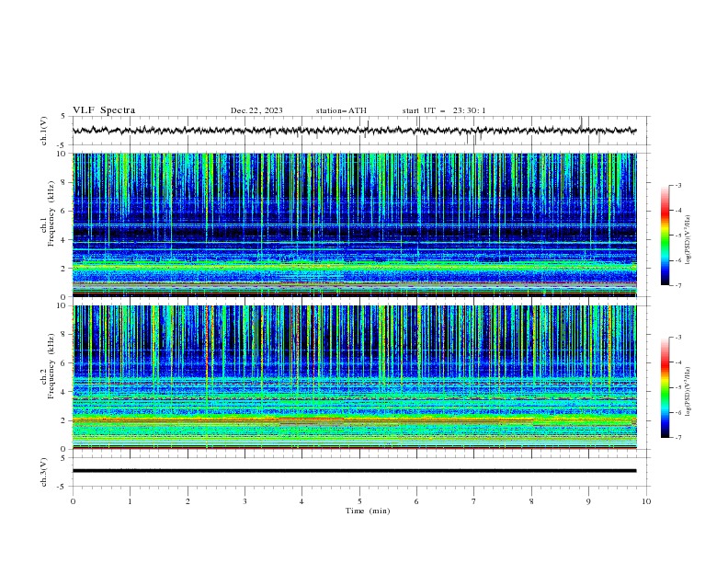
Task: Click the "-3" label on ch.2 color scale
Action: coord(677,338)
